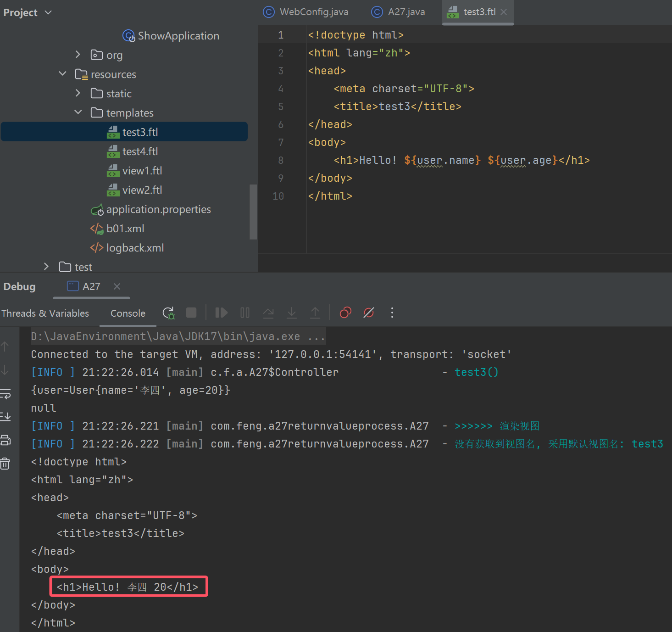
Task: Select the templates folder
Action: click(122, 113)
